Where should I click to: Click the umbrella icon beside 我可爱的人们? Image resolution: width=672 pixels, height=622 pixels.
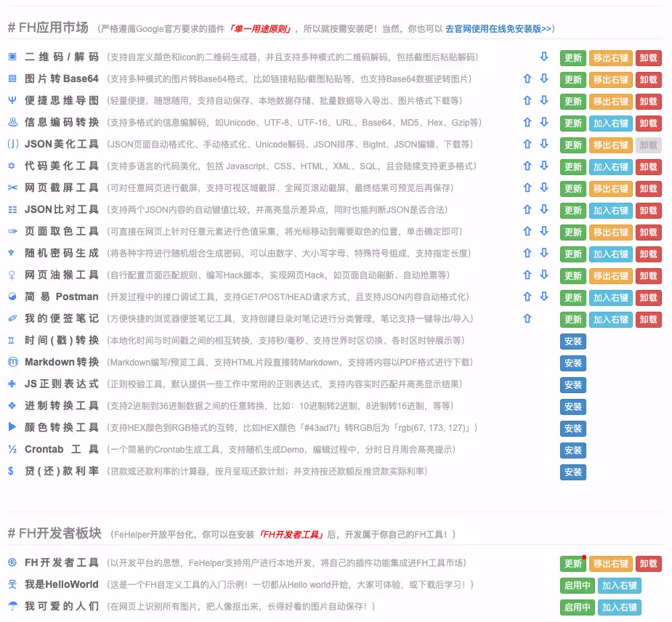(12, 606)
